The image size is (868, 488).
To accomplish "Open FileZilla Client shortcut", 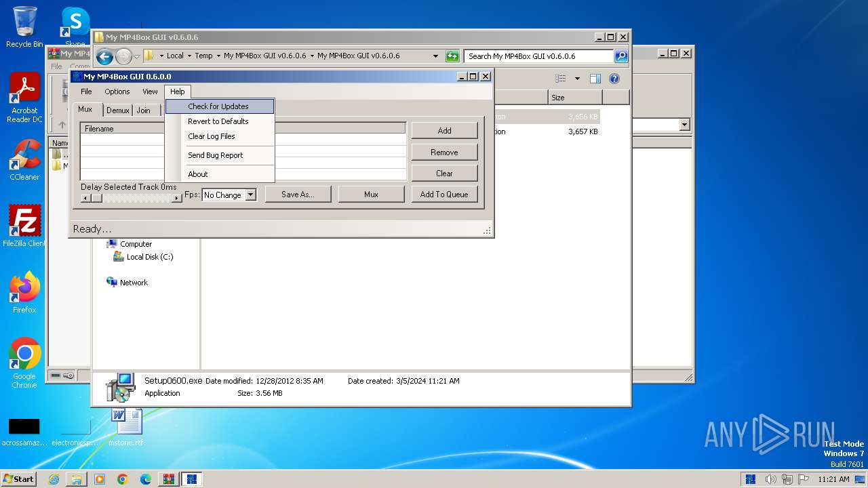I will (x=24, y=226).
